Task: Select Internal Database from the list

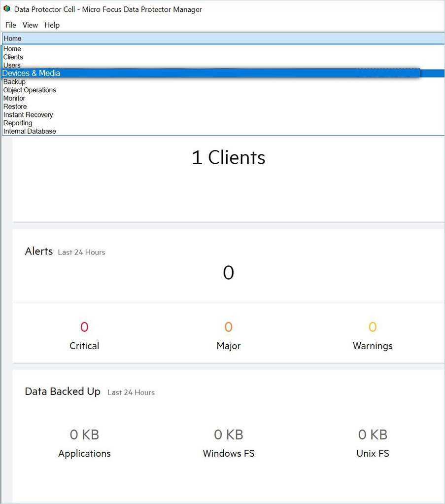Action: tap(30, 131)
